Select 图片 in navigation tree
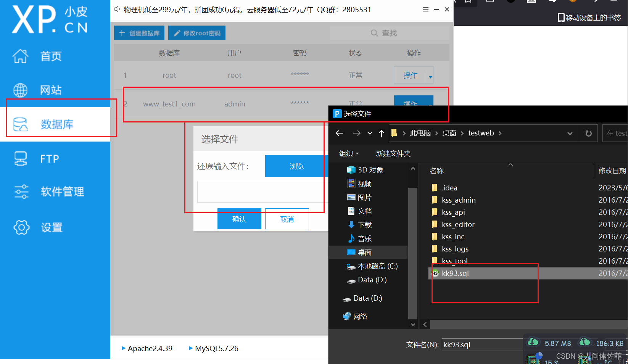628x364 pixels. (x=359, y=197)
